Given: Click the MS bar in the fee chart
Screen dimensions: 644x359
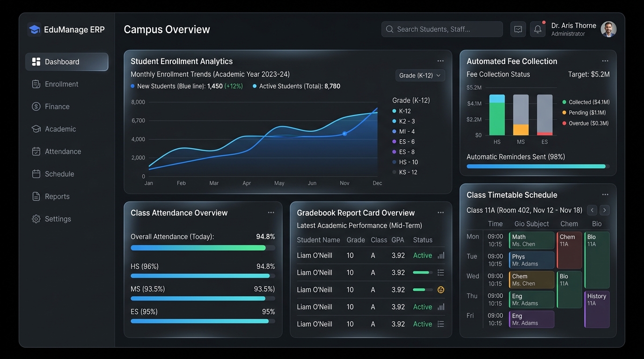Looking at the screenshot, I should point(521,115).
